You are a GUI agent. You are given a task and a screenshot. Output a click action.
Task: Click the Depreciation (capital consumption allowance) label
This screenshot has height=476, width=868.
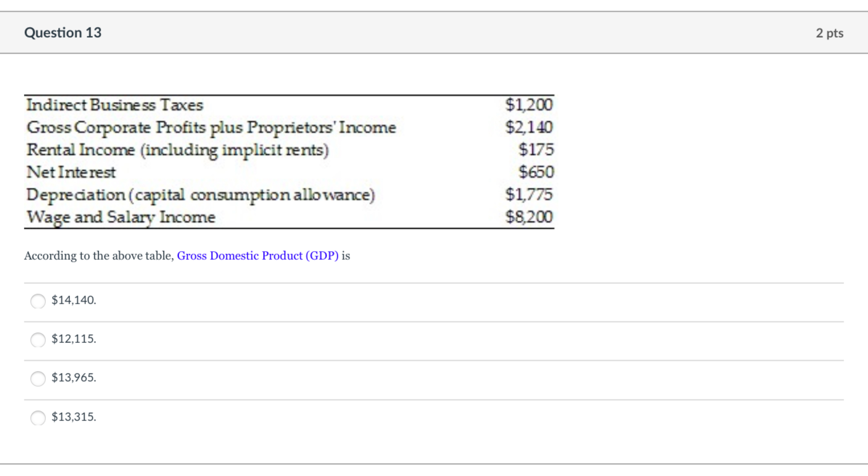point(201,195)
